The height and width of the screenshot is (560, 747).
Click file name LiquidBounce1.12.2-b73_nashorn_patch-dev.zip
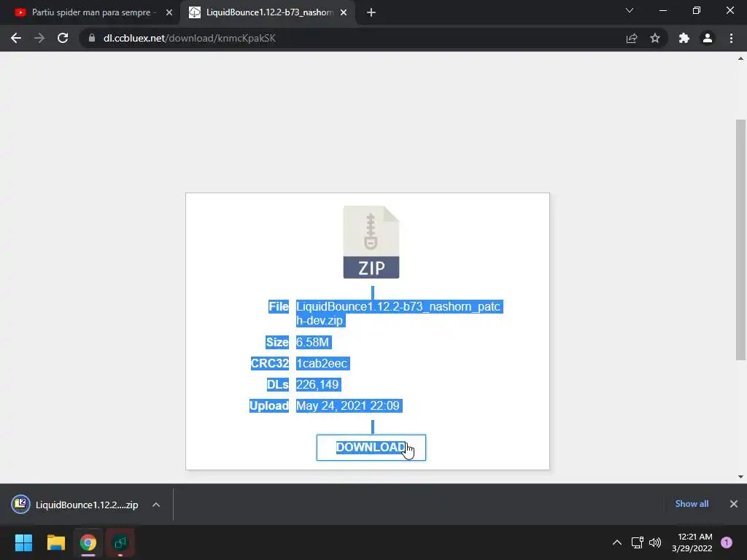[x=399, y=314]
